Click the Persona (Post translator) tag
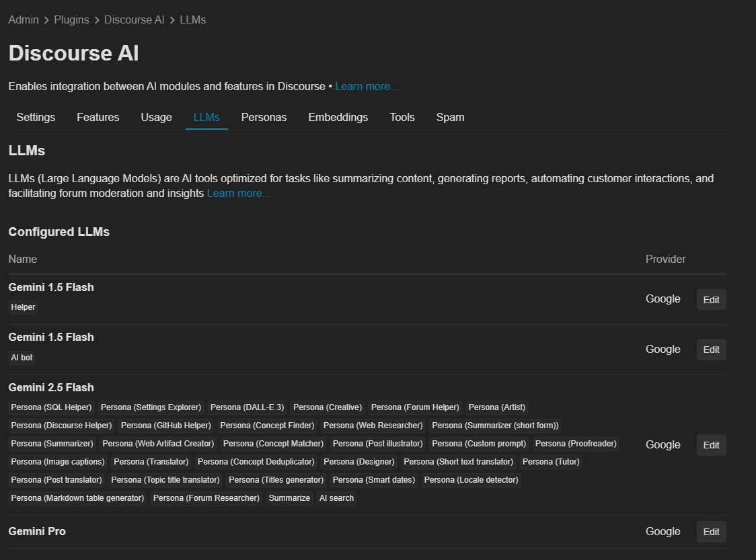 pyautogui.click(x=56, y=480)
